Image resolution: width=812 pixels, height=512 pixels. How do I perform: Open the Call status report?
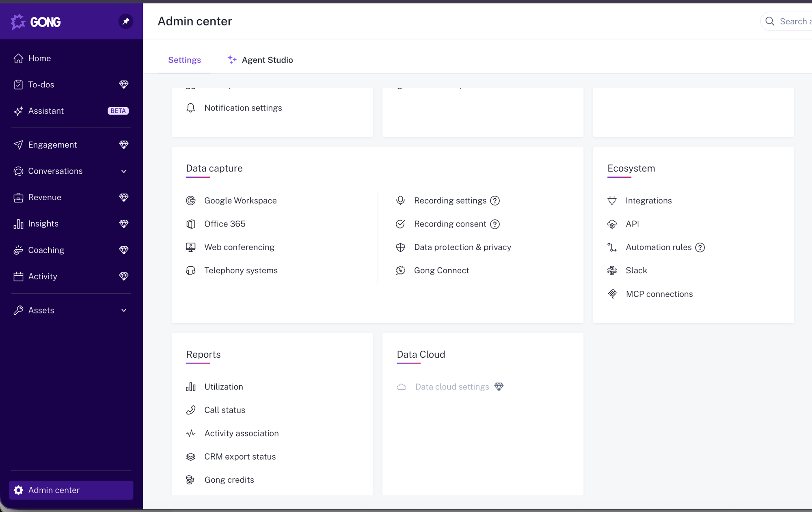(225, 410)
